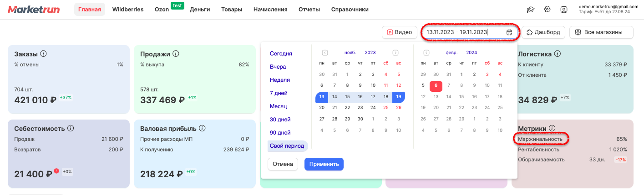Select the Свой период option
Viewport: 644px width, 195px height.
[288, 146]
